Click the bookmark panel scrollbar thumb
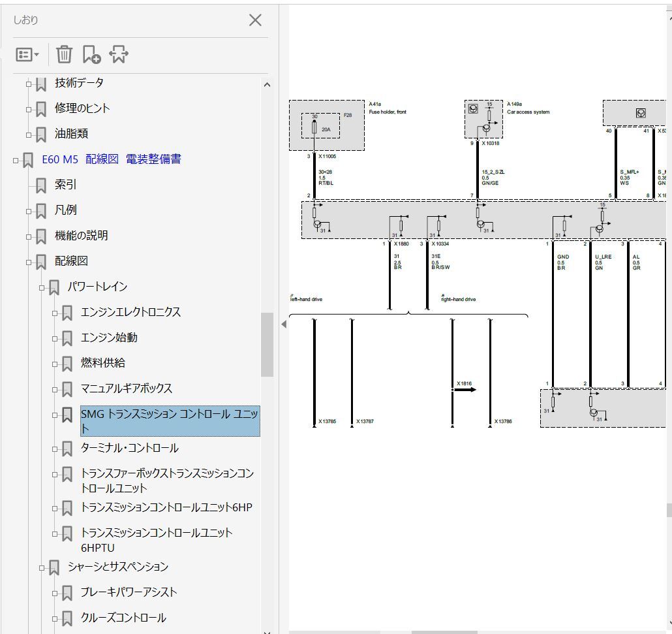Viewport: 672px width, 634px height. tap(267, 345)
